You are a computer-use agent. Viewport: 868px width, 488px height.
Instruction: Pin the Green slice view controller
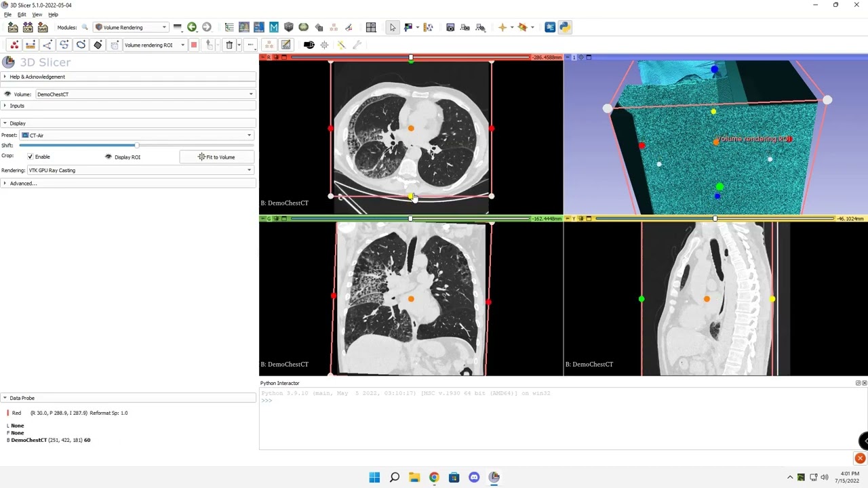coord(262,218)
